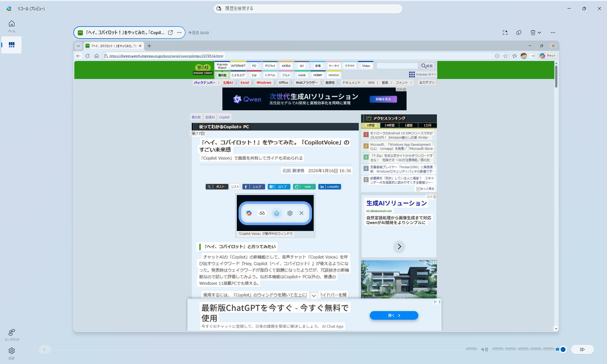Expand the chevron next to the delete icon
Screen dimensions: 607x364
tap(540, 33)
